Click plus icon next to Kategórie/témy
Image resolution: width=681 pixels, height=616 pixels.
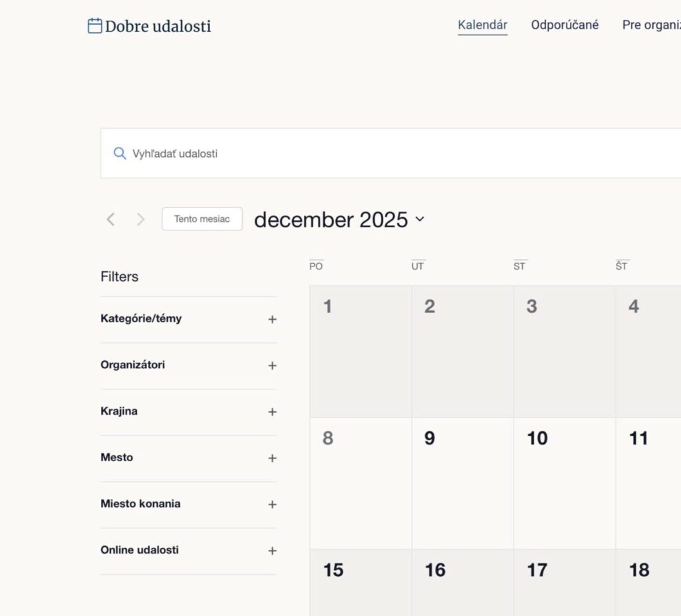click(x=272, y=320)
